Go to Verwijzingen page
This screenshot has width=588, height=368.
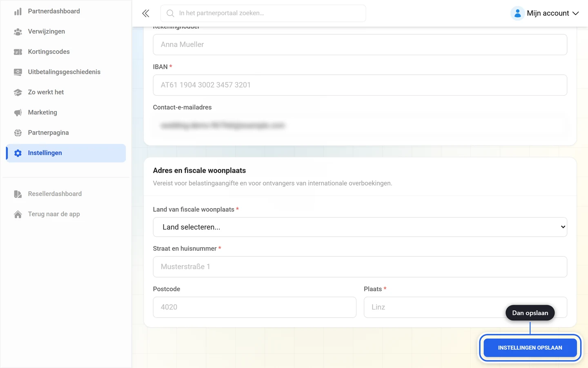[66, 31]
